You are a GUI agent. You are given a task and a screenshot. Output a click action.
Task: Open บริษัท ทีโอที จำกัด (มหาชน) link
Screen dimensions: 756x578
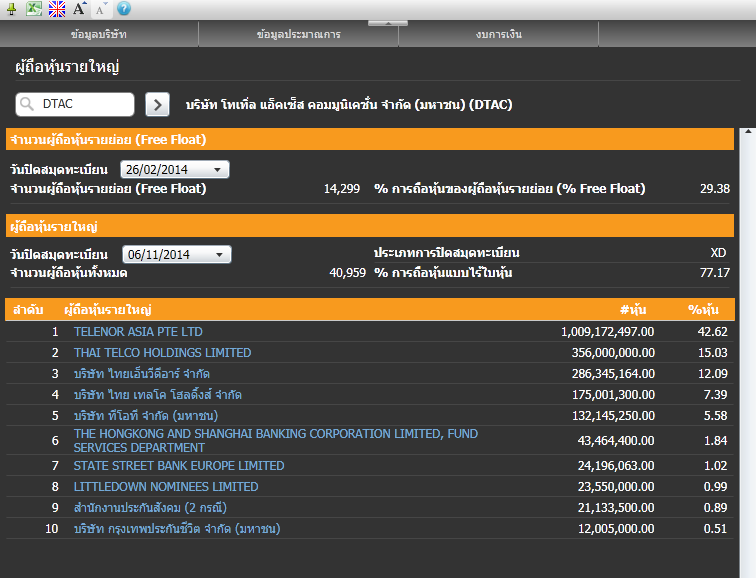(x=146, y=416)
